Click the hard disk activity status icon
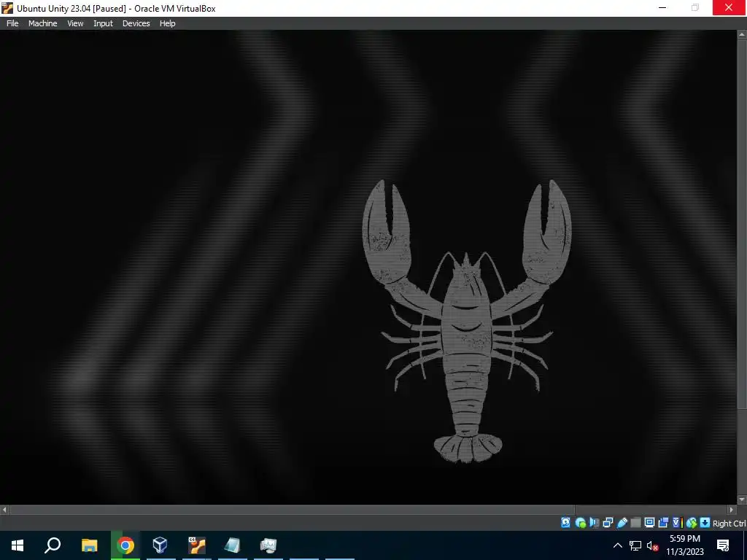Image resolution: width=747 pixels, height=560 pixels. point(565,523)
